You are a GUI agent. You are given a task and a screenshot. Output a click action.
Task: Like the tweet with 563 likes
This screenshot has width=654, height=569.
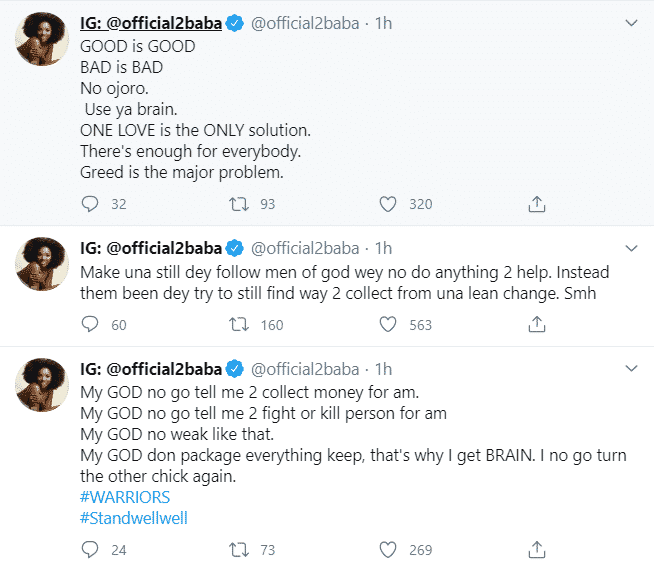pos(389,324)
